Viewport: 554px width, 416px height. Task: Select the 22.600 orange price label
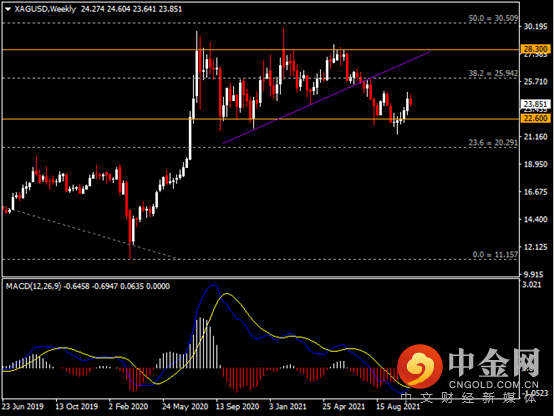[x=536, y=118]
